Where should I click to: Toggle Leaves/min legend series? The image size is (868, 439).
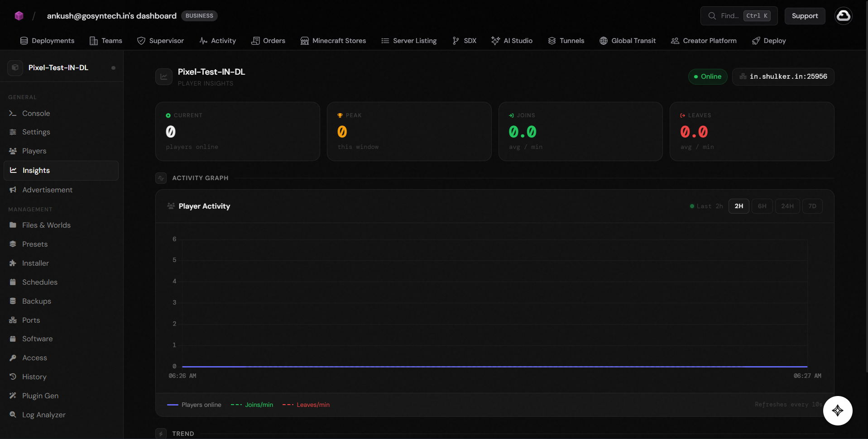click(306, 405)
